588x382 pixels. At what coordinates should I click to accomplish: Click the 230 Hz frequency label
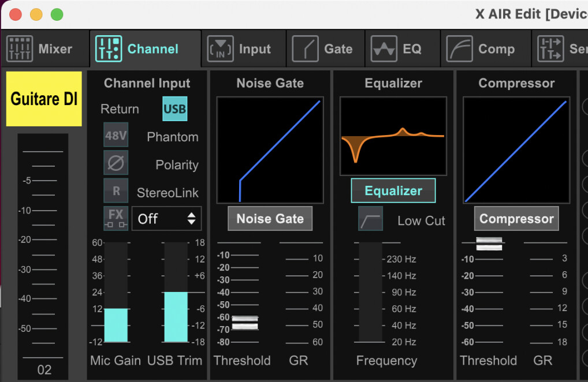[x=401, y=259]
